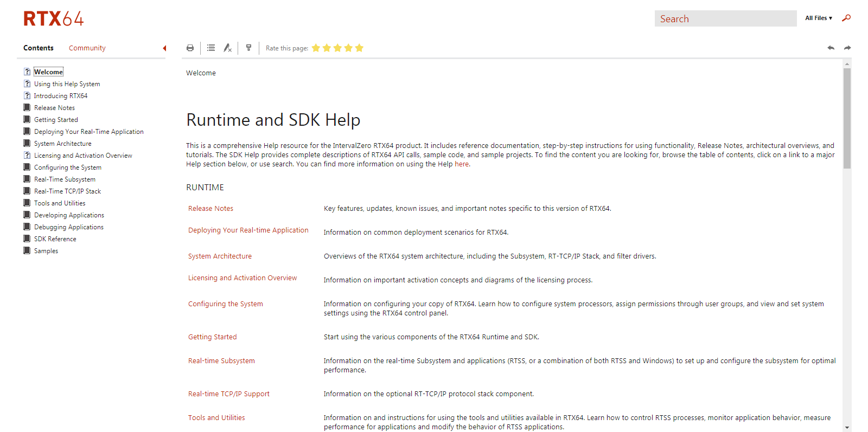The image size is (868, 432).
Task: Expand Deploying Your Real-Time Application book
Action: pyautogui.click(x=27, y=131)
